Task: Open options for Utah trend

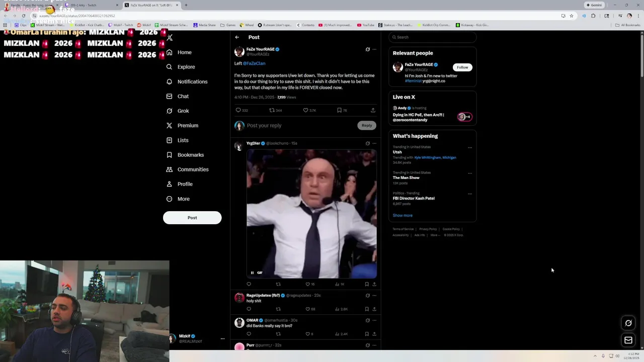Action: (x=470, y=148)
